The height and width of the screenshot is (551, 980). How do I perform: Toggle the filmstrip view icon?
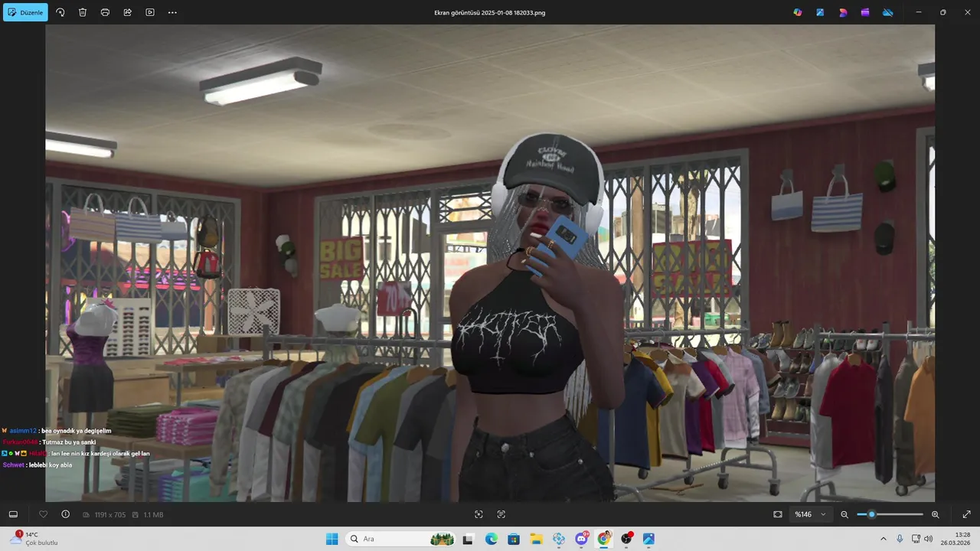[13, 514]
